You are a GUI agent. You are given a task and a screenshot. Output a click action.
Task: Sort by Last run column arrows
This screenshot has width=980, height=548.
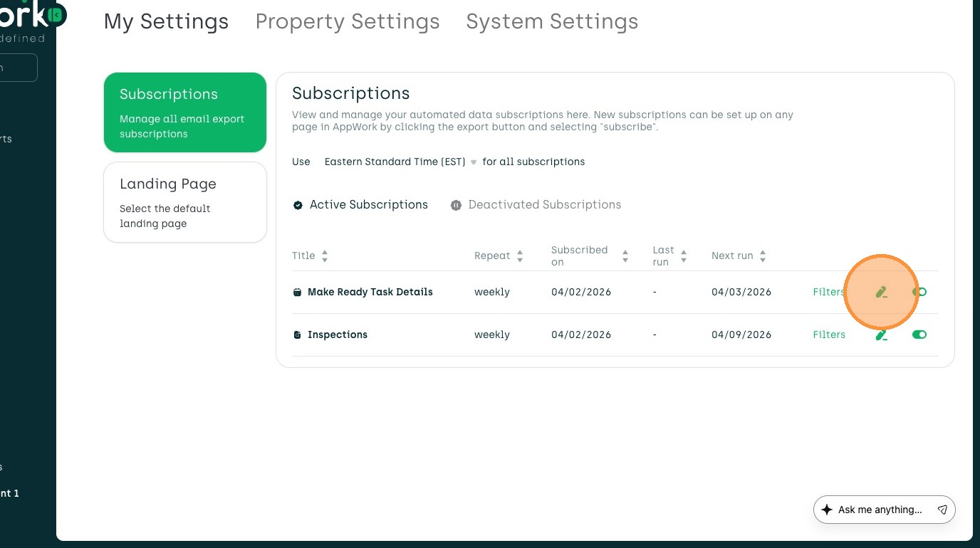tap(684, 256)
